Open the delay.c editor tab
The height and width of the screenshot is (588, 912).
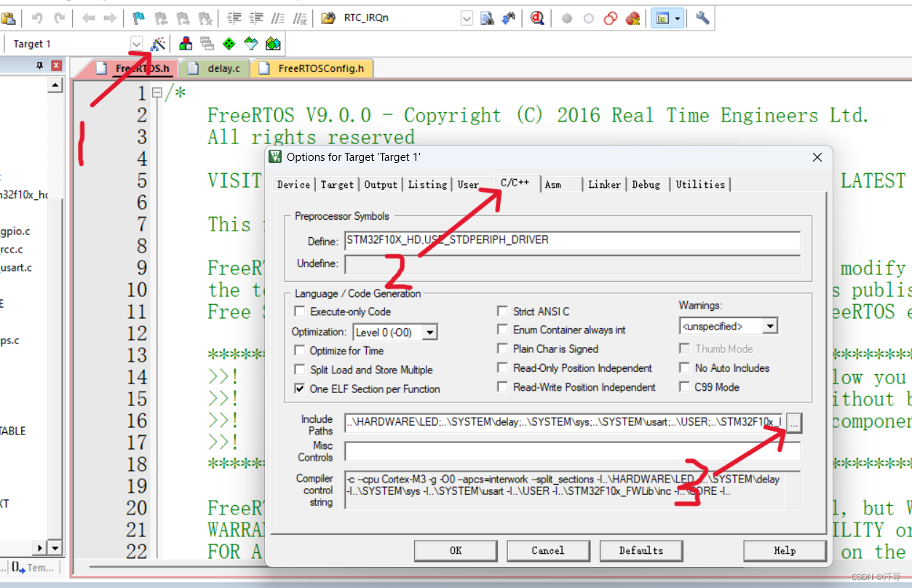coord(215,68)
